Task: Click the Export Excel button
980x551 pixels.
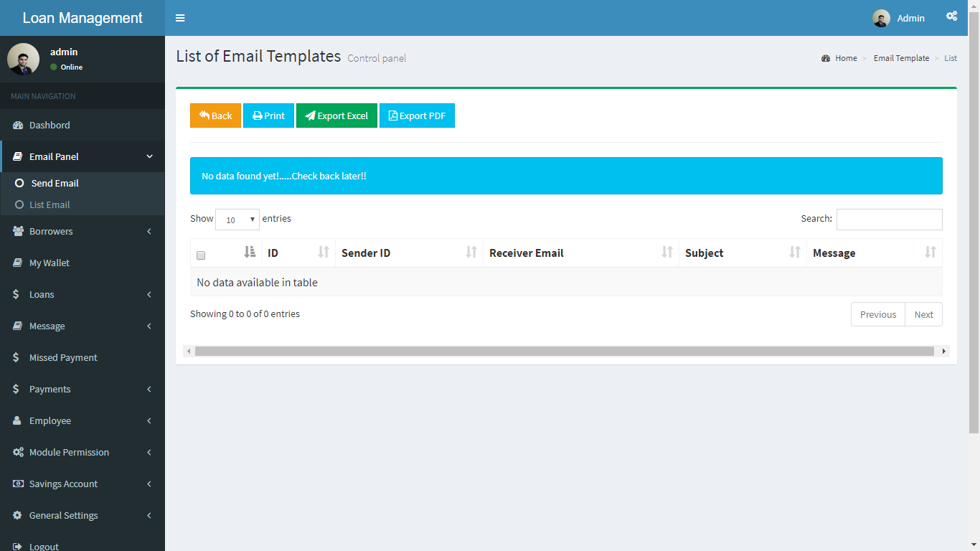Action: point(336,116)
